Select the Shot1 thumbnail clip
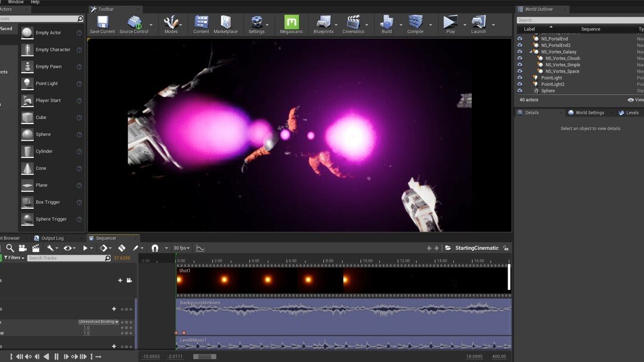Image resolution: width=644 pixels, height=362 pixels. [x=343, y=280]
